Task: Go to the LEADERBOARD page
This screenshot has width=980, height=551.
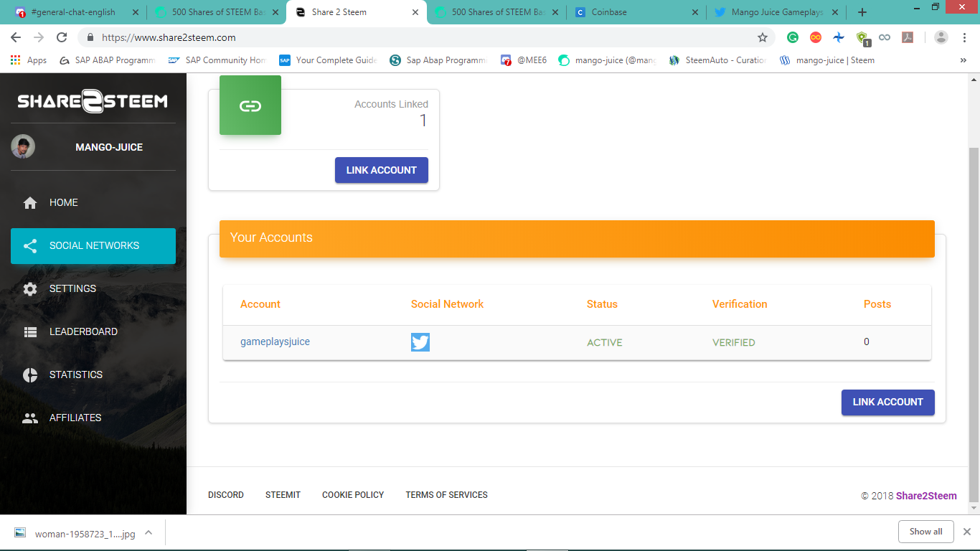Action: point(93,332)
